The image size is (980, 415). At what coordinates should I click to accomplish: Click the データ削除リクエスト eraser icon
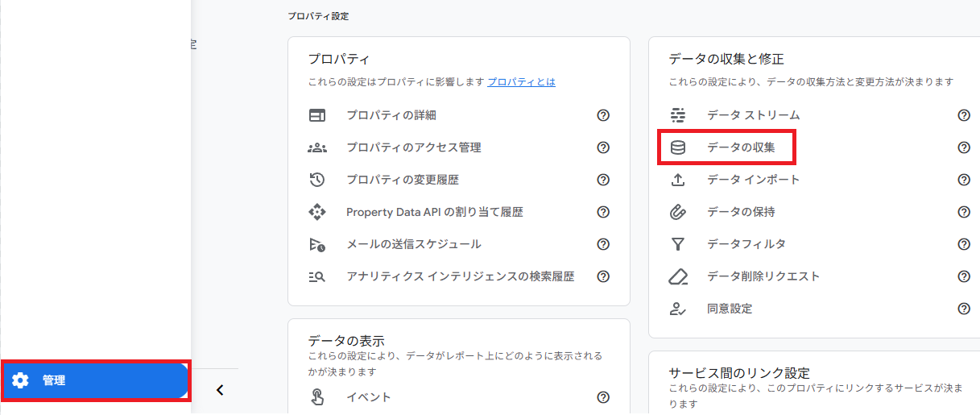(x=678, y=276)
